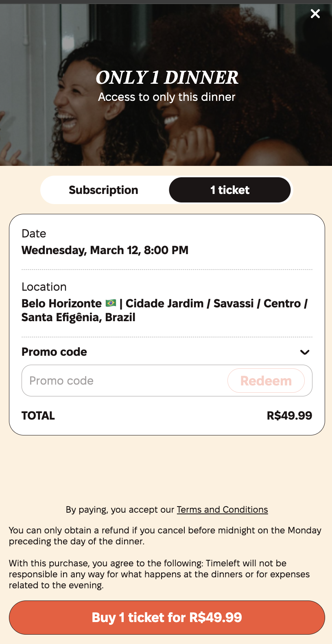Click the Promo code section heading
The width and height of the screenshot is (332, 644).
coord(54,352)
